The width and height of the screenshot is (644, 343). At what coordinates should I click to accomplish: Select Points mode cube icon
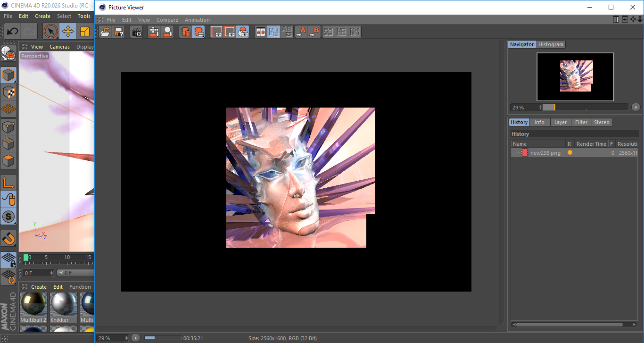[8, 126]
